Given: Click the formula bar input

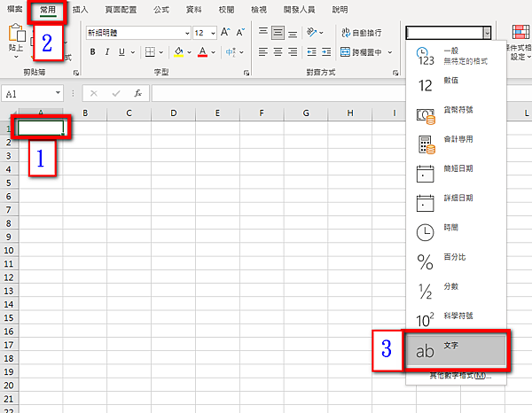Looking at the screenshot, I should coord(278,93).
